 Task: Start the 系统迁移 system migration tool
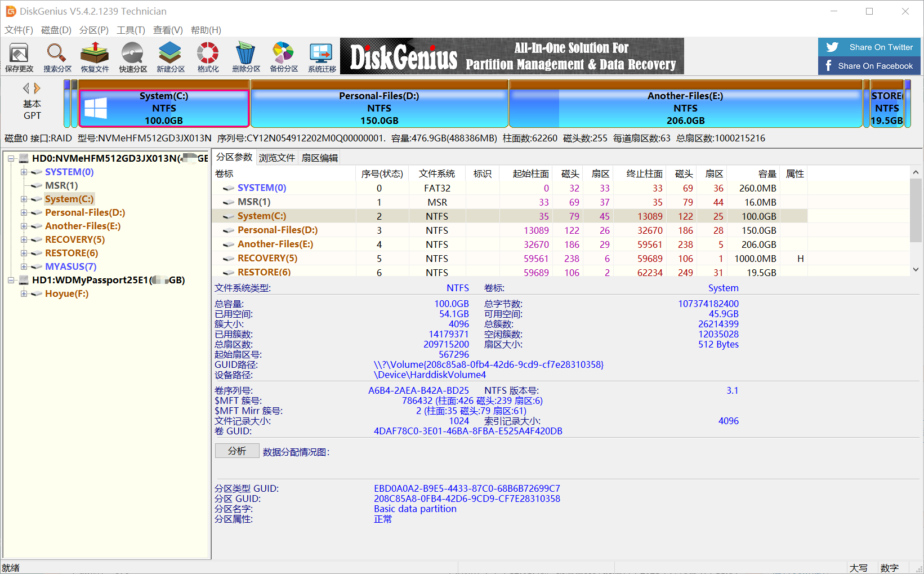pyautogui.click(x=322, y=57)
